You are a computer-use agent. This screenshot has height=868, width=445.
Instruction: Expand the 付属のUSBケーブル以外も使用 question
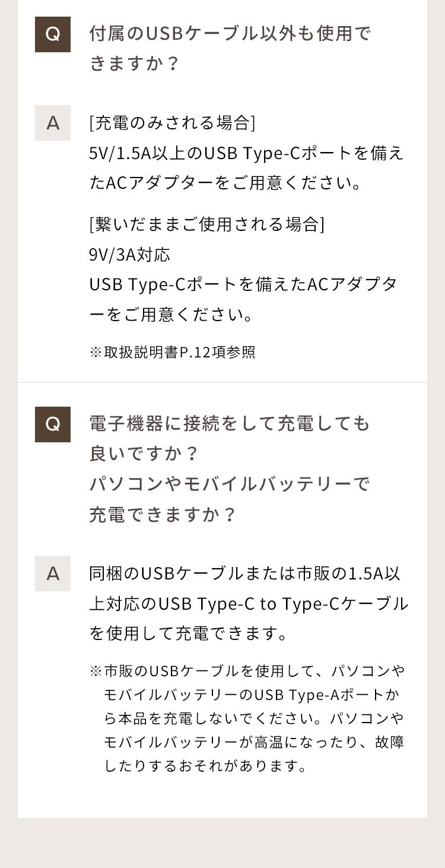(230, 34)
